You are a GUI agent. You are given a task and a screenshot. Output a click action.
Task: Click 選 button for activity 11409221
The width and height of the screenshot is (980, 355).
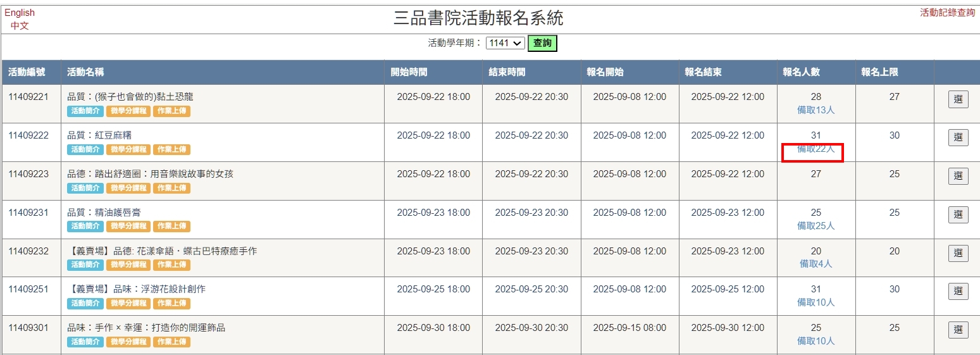point(958,99)
